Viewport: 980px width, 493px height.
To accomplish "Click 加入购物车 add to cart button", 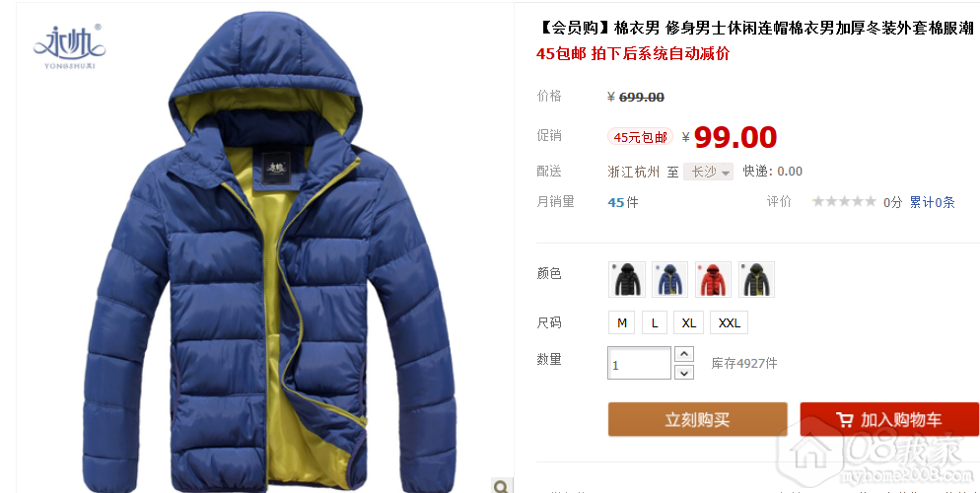I will [889, 419].
